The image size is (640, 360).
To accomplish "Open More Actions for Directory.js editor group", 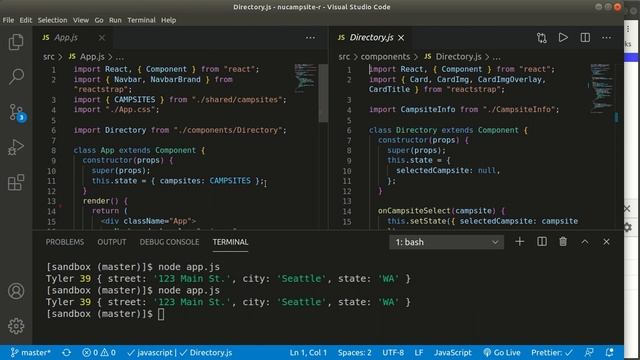I will coord(607,38).
